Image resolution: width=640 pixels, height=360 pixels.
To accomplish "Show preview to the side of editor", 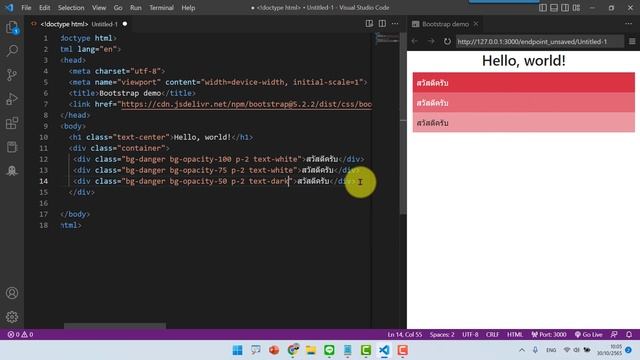I will (x=369, y=24).
